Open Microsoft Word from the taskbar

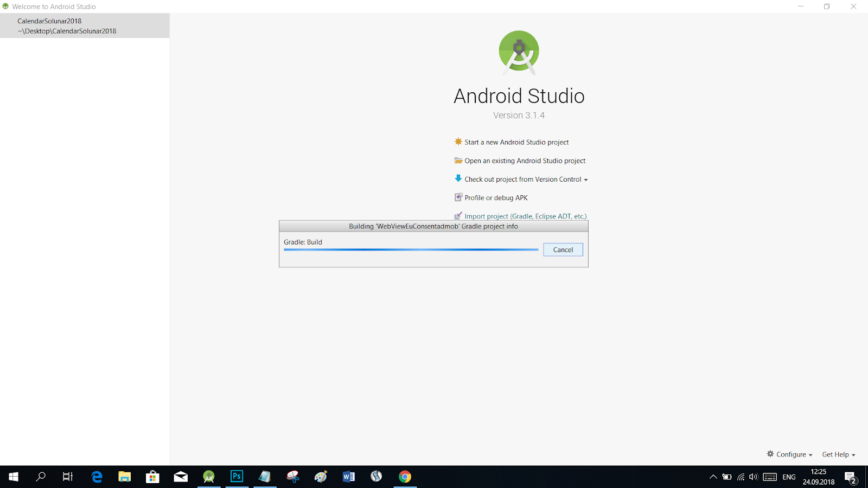(349, 477)
